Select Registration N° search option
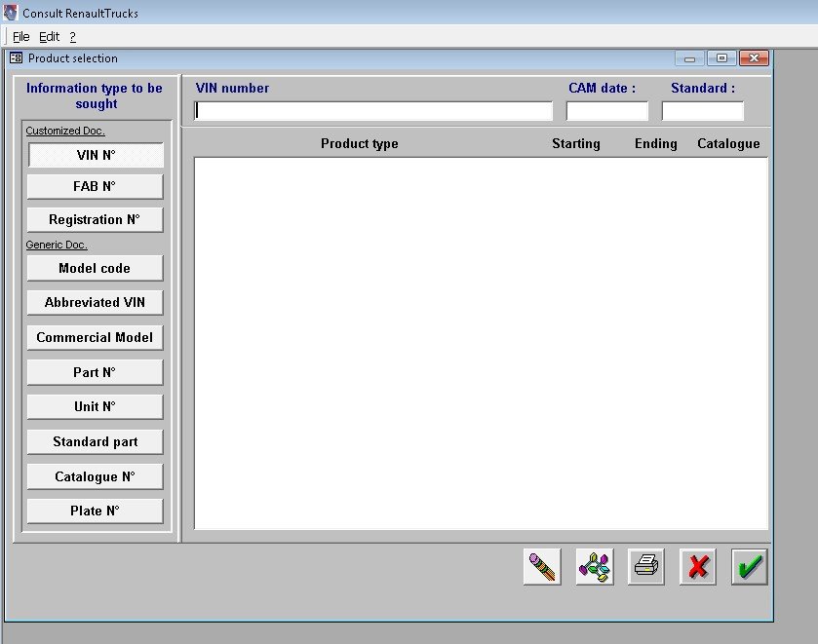This screenshot has width=818, height=644. pyautogui.click(x=96, y=219)
